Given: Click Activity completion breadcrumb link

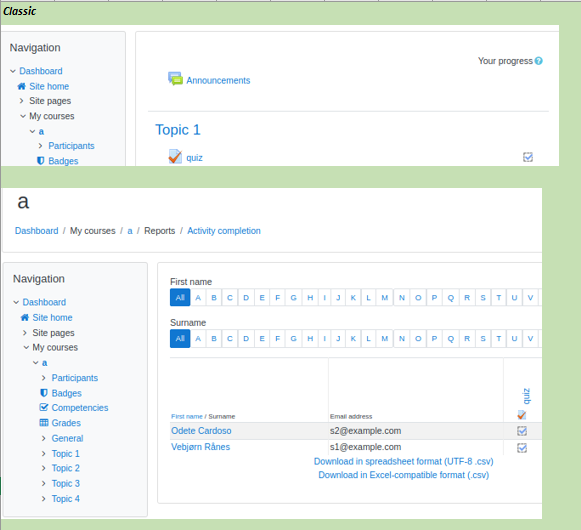Looking at the screenshot, I should coord(224,231).
